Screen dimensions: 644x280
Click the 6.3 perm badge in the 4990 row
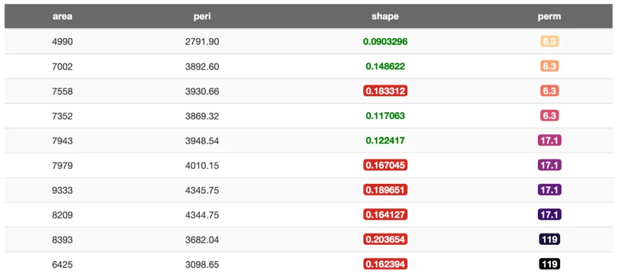(x=550, y=42)
